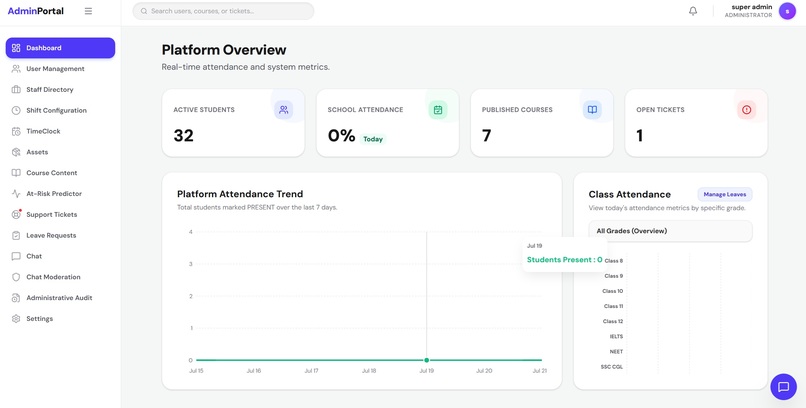Click the School Attendance calendar-check icon
The image size is (806, 408).
point(438,109)
